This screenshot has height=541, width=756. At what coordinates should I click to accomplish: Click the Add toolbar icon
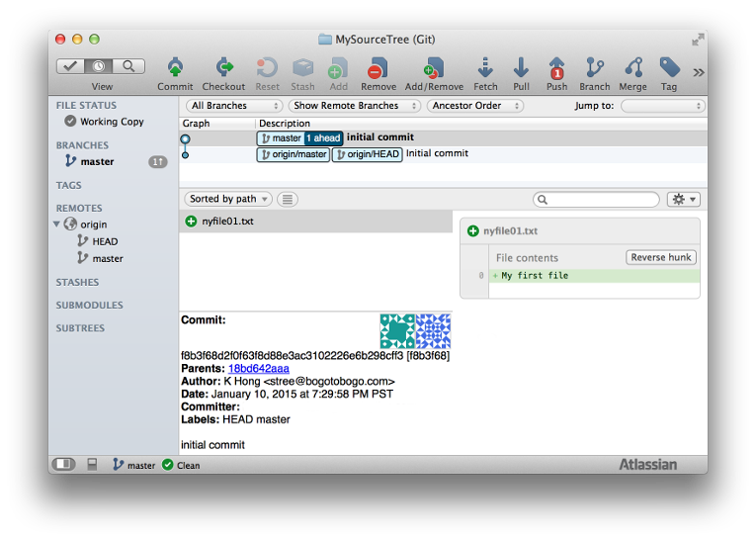338,67
